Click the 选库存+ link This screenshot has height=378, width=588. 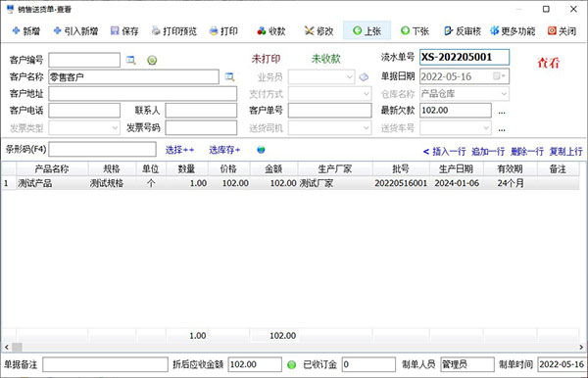(224, 150)
